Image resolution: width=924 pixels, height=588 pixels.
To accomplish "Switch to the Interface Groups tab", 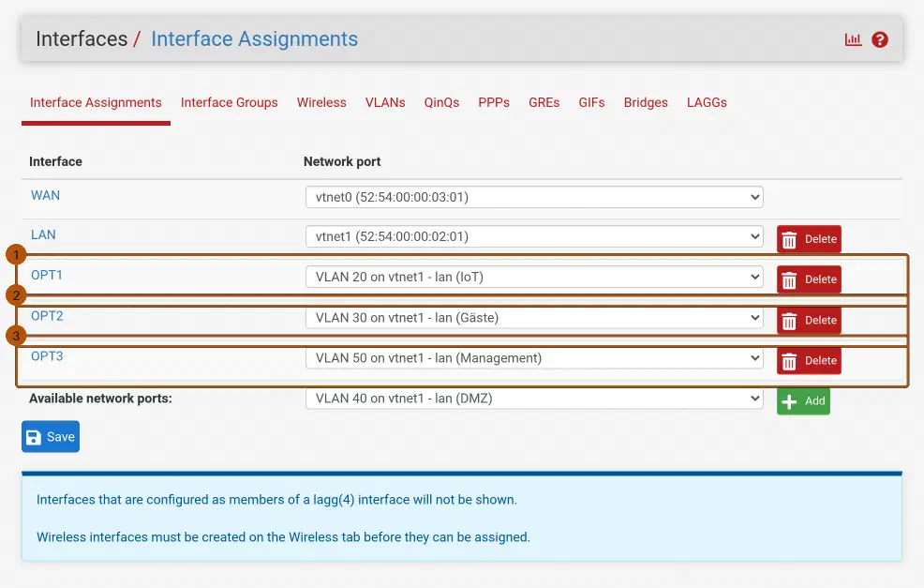I will coord(230,102).
